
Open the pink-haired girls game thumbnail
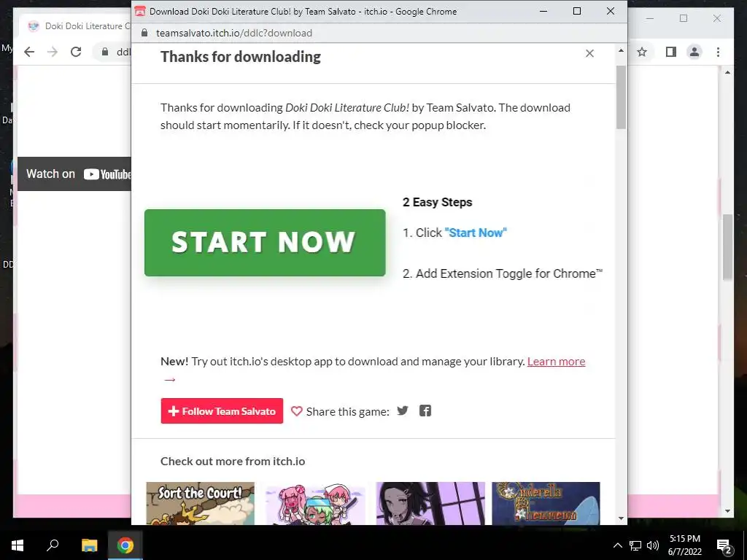coord(315,503)
